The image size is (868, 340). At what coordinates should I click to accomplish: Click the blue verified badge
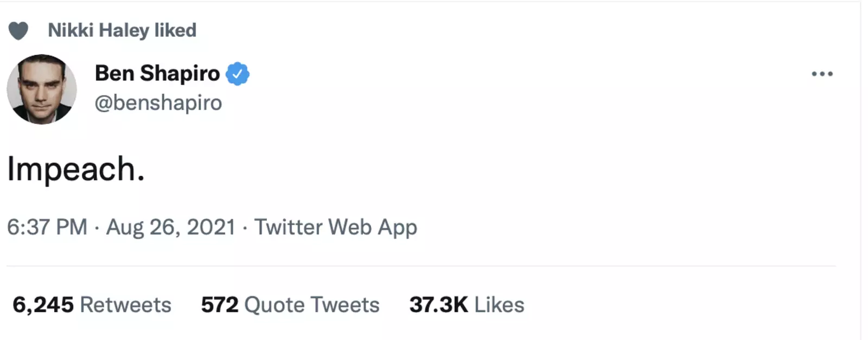pyautogui.click(x=238, y=74)
